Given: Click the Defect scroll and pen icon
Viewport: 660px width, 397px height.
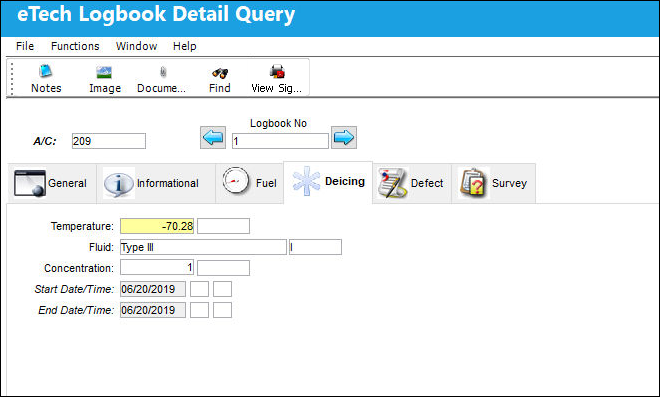Looking at the screenshot, I should click(392, 183).
